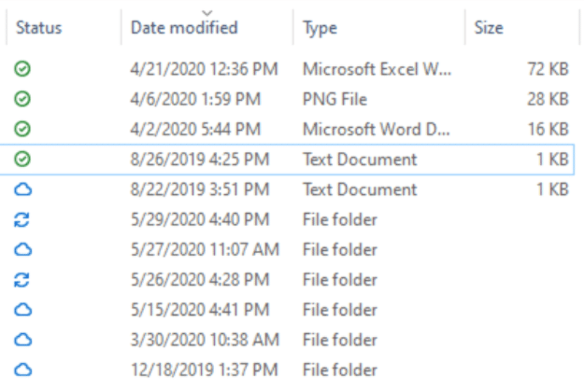
Task: Click Text Document type on 8/26/2019 row
Action: click(360, 160)
